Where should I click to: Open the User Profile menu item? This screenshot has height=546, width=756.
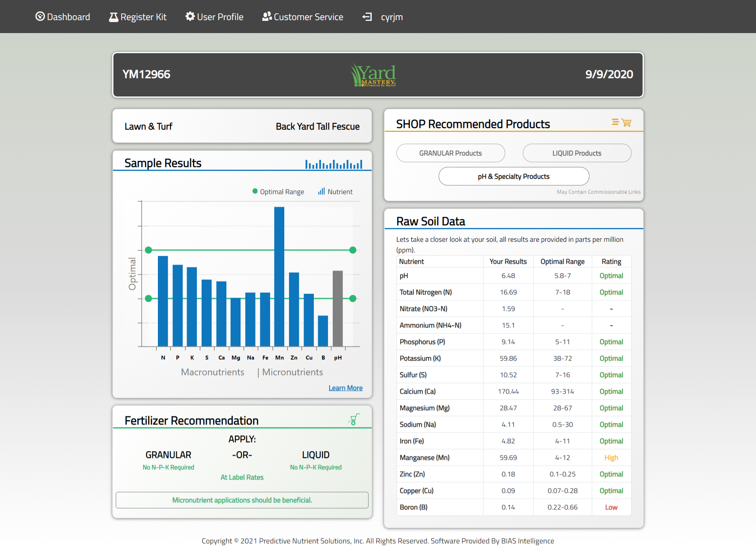pos(220,17)
